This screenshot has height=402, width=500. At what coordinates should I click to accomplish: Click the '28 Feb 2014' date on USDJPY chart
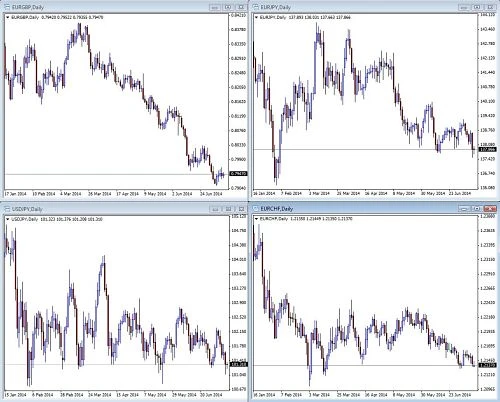[x=71, y=395]
